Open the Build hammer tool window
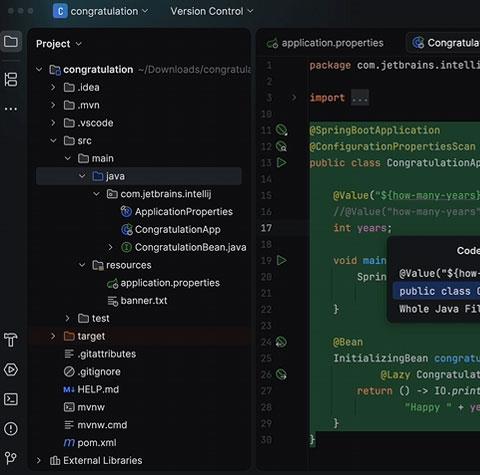480x475 pixels. (11, 340)
